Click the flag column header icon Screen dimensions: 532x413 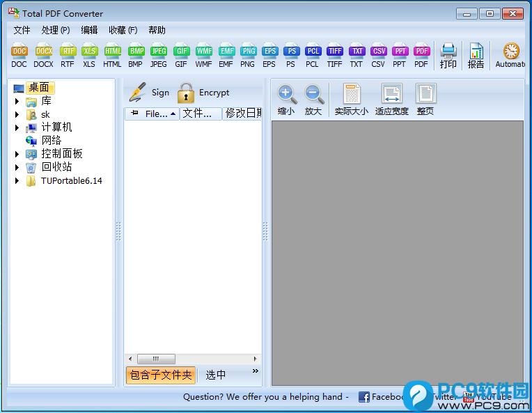click(134, 113)
